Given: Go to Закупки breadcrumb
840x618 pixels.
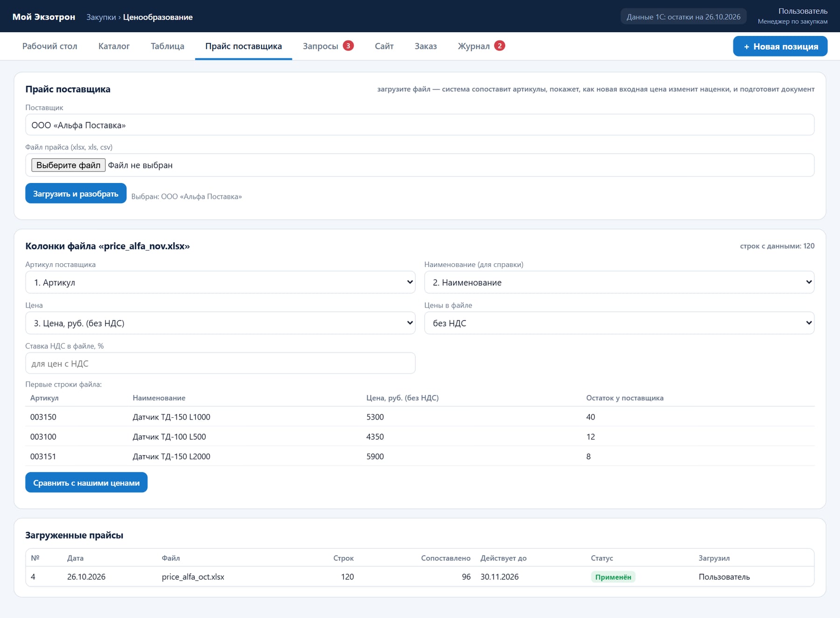Looking at the screenshot, I should point(101,17).
